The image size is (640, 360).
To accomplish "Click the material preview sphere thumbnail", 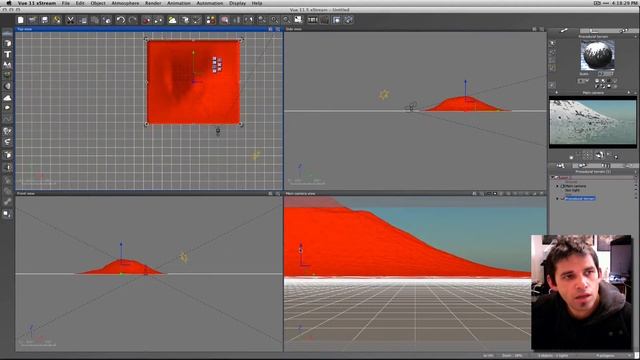I will tap(598, 56).
